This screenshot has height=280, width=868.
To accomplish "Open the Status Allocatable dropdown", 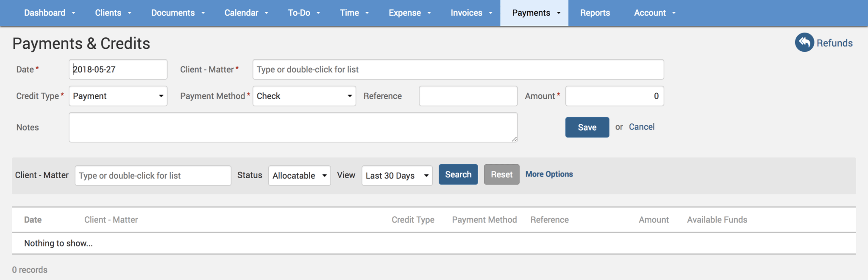I will tap(299, 176).
